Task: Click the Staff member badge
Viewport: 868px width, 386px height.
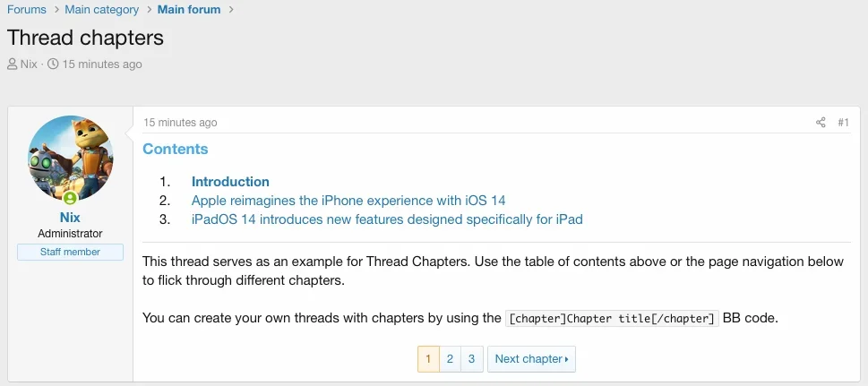Action: [70, 253]
